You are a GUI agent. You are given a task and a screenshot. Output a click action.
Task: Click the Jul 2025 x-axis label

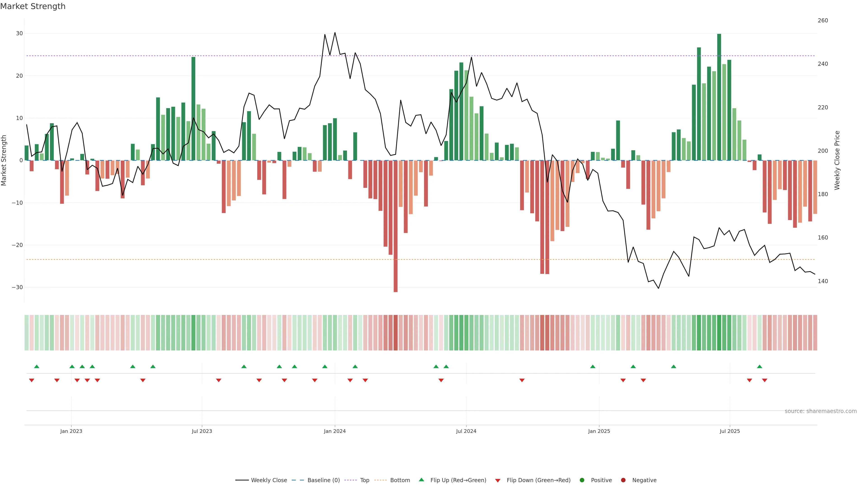pos(729,431)
